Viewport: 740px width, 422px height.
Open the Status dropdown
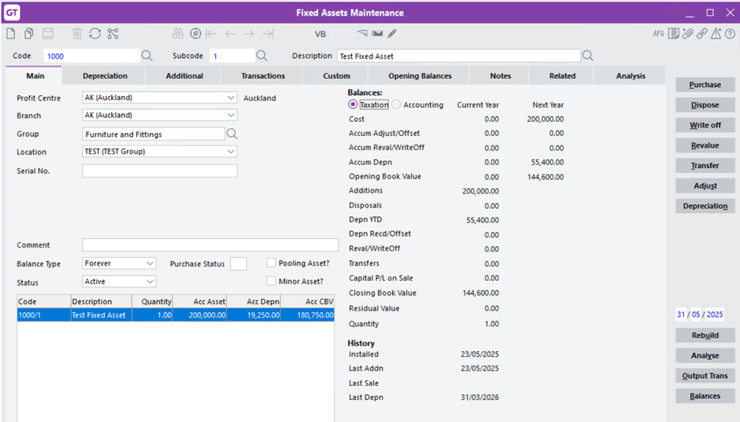point(150,281)
